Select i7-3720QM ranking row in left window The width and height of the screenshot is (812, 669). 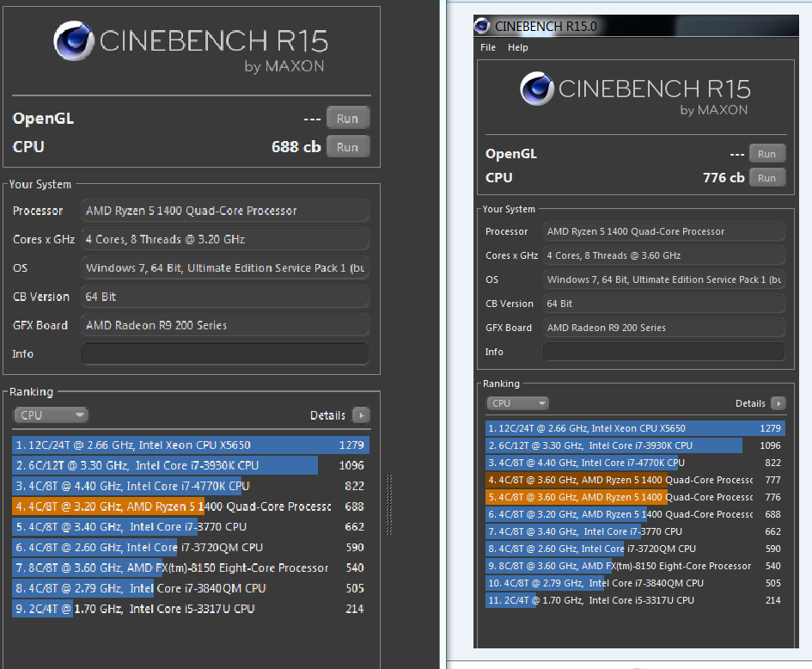click(x=191, y=547)
